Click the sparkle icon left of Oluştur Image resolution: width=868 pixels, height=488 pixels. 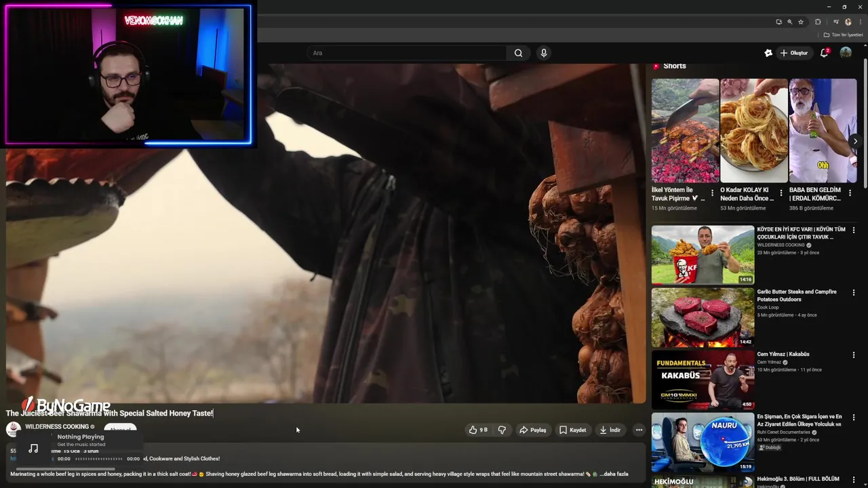pyautogui.click(x=768, y=53)
